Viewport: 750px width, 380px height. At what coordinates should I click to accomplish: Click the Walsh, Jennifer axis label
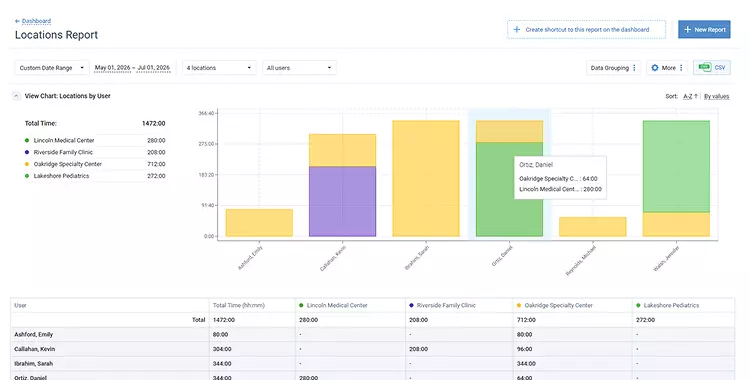click(666, 258)
